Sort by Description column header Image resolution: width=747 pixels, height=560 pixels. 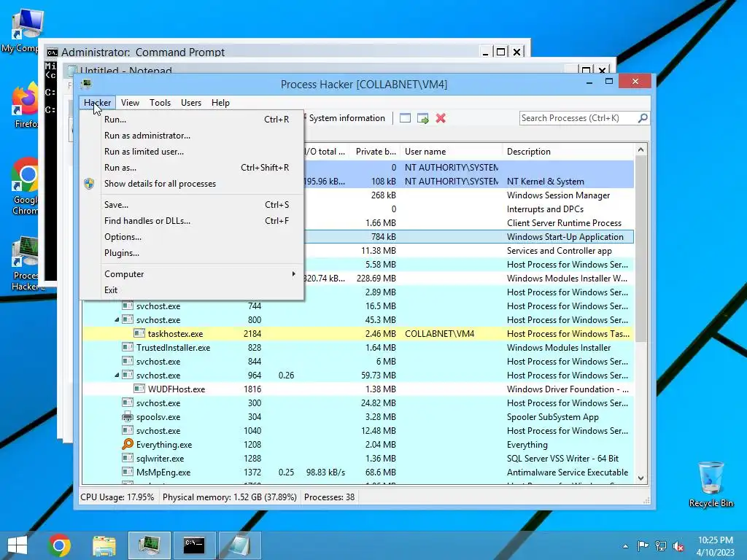click(568, 152)
